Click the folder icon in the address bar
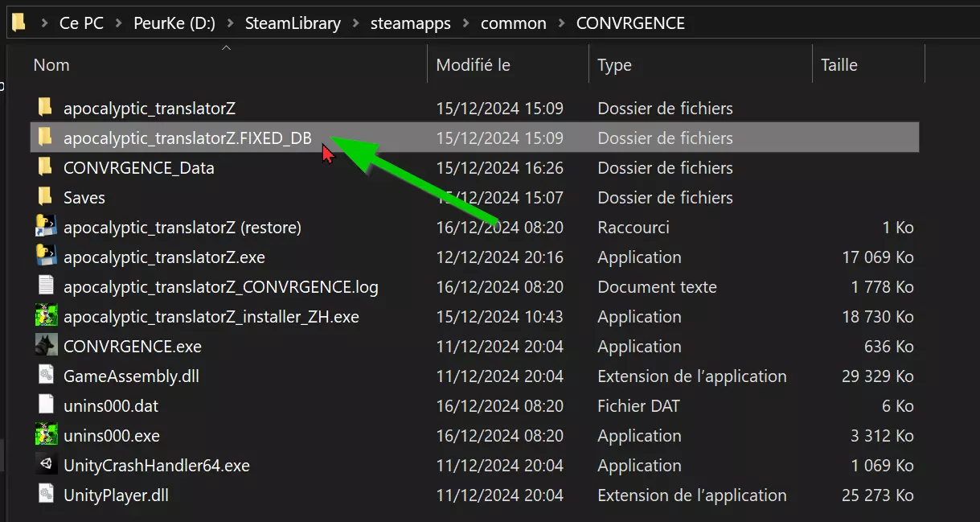This screenshot has width=980, height=522. pos(18,23)
